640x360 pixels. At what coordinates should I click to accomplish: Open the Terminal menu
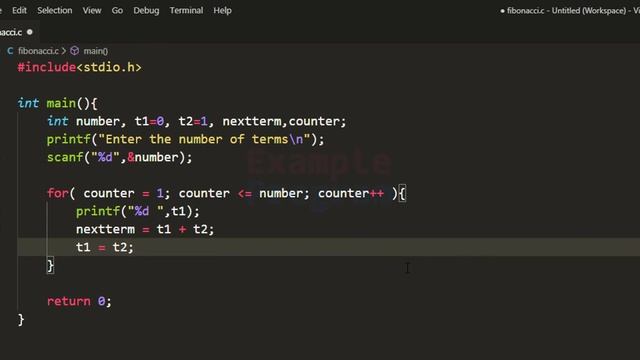(186, 10)
